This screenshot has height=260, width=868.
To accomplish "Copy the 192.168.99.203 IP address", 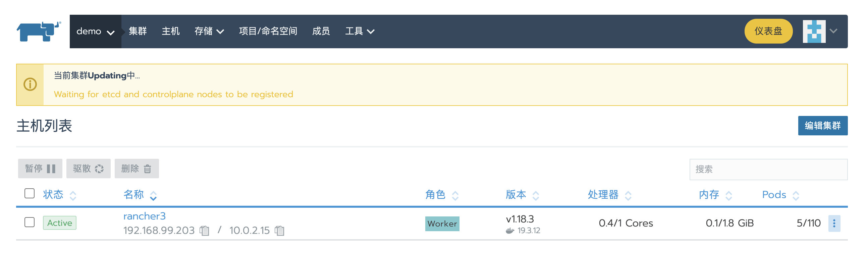I will coord(204,231).
